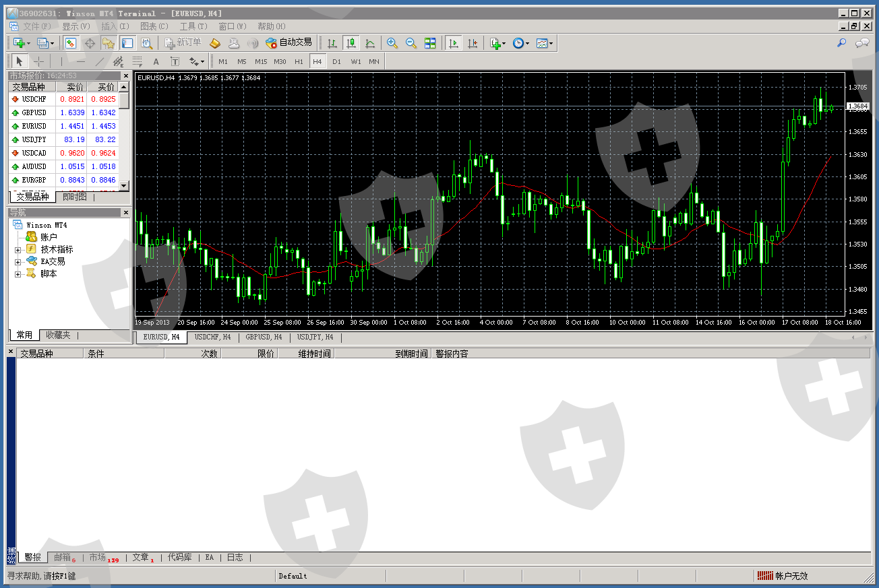Click the search magnifier icon
Image resolution: width=879 pixels, height=588 pixels.
(842, 43)
